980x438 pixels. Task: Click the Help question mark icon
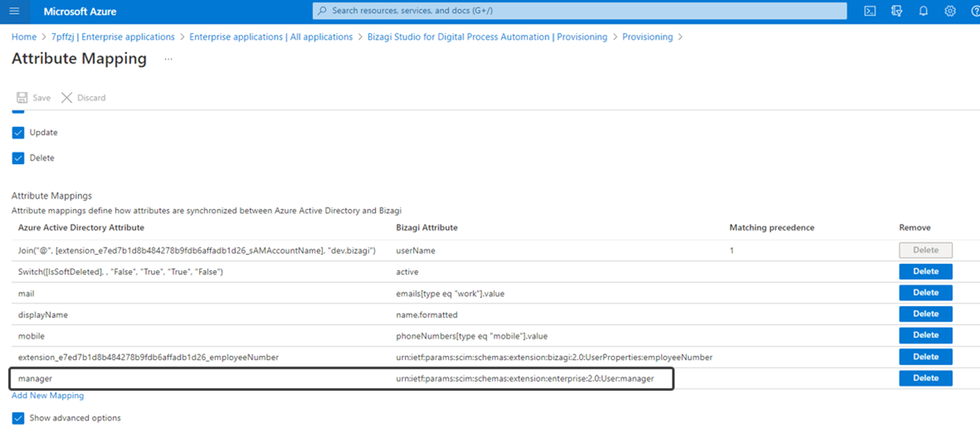(973, 11)
